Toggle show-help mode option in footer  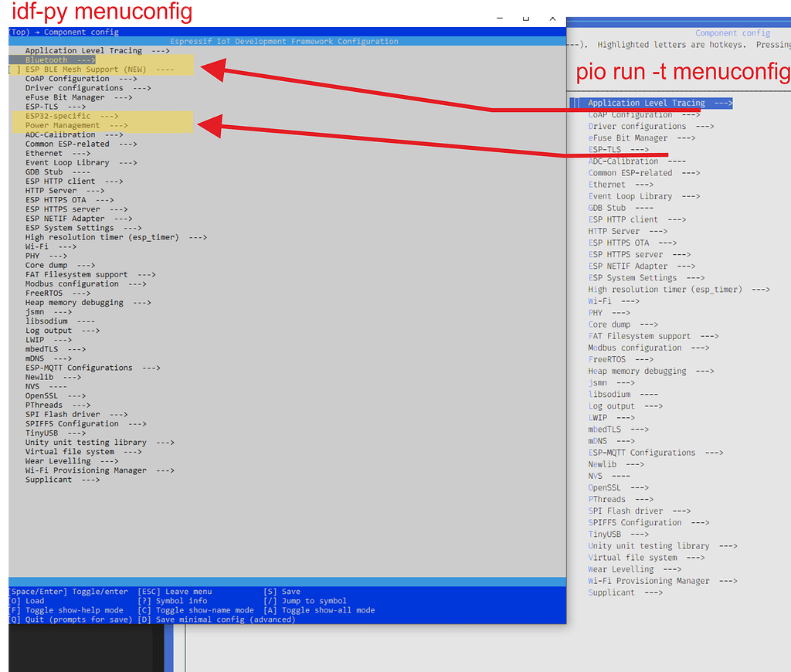point(66,610)
